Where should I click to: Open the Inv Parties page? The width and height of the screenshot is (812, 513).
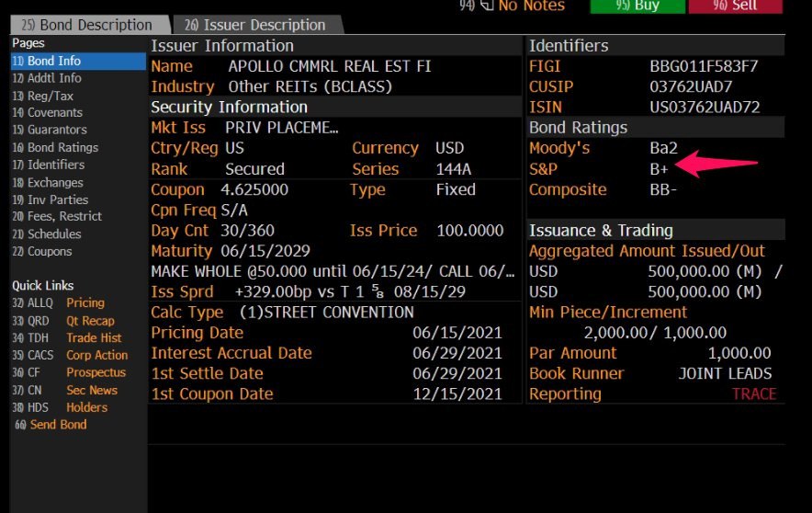click(x=50, y=199)
